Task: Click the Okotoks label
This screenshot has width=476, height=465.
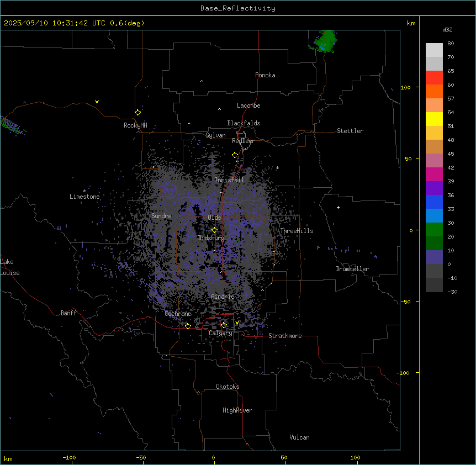Action: coord(228,387)
